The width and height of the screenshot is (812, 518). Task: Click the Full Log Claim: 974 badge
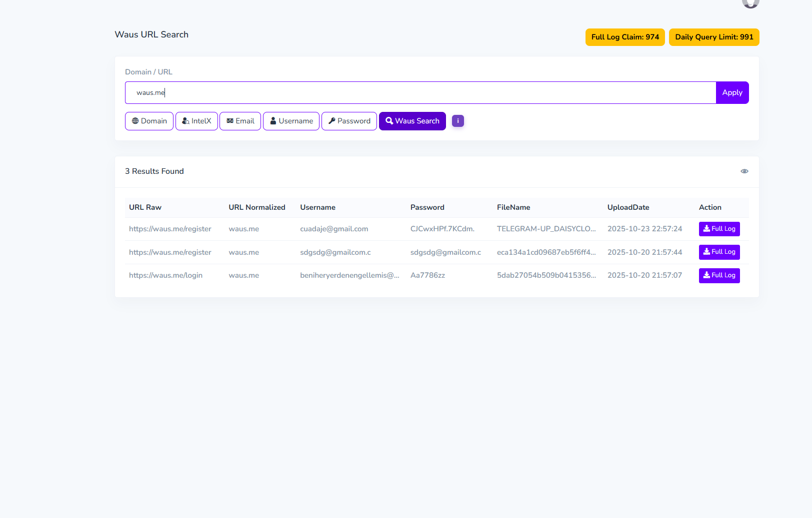[x=625, y=37]
